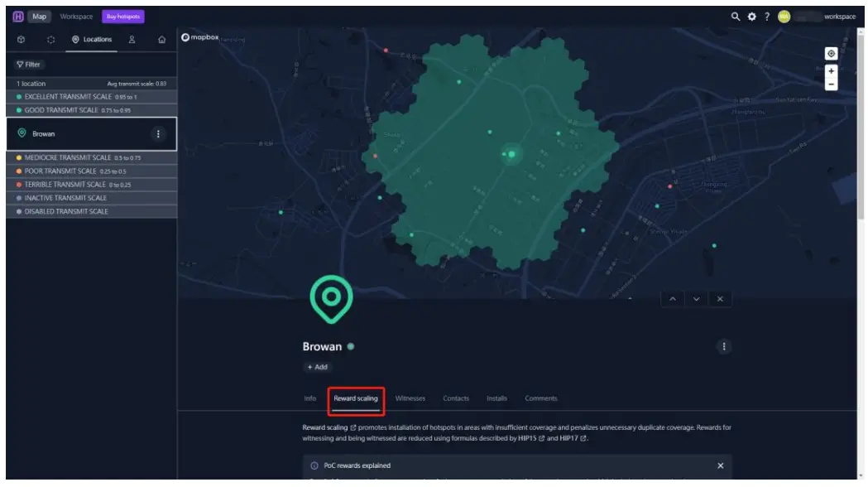Zoom in on the map
Screen dimensions: 868x487
(831, 71)
